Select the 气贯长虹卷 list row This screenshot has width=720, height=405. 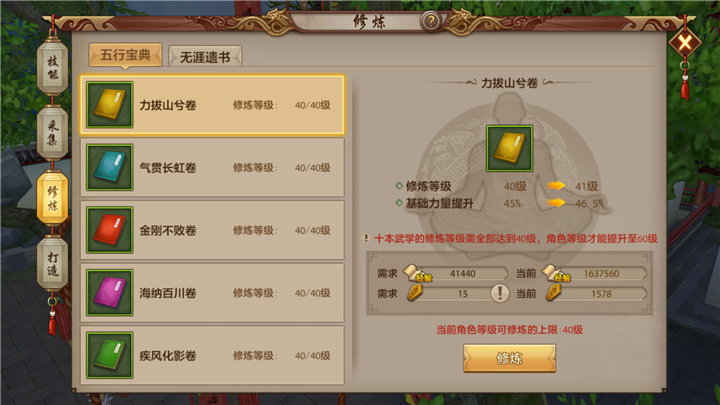212,168
